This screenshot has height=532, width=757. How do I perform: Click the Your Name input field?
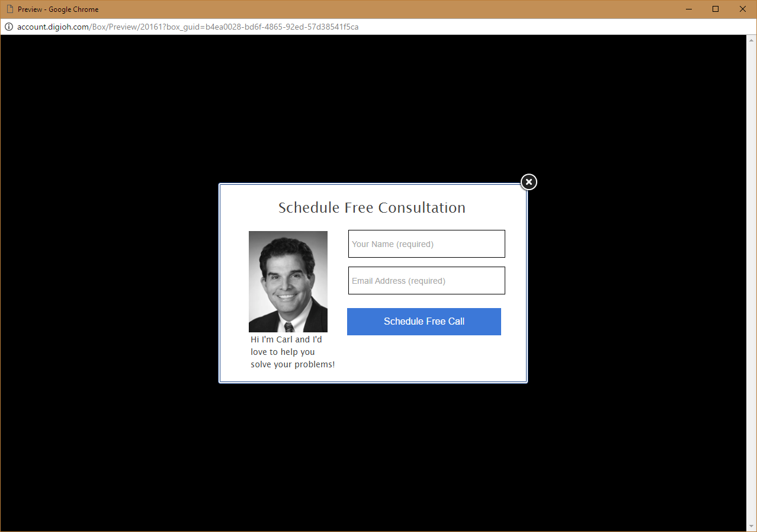click(426, 244)
